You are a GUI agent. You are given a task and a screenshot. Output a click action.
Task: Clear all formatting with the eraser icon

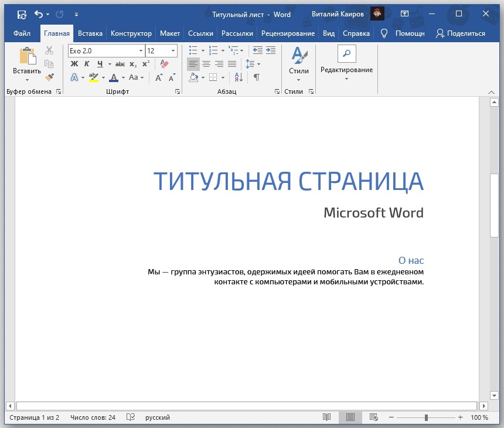pos(164,64)
